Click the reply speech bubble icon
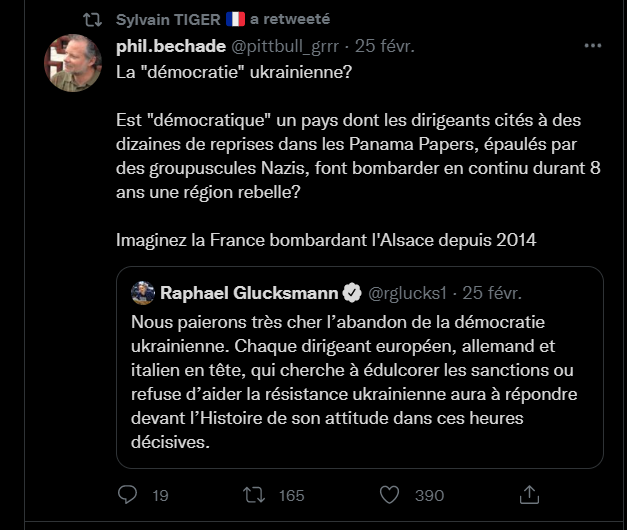627x530 pixels. coord(128,494)
